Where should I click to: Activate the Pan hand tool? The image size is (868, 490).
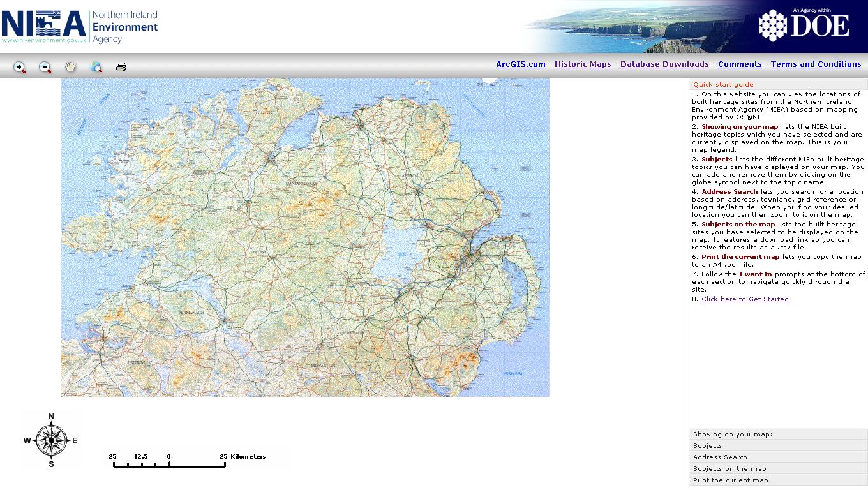[70, 67]
